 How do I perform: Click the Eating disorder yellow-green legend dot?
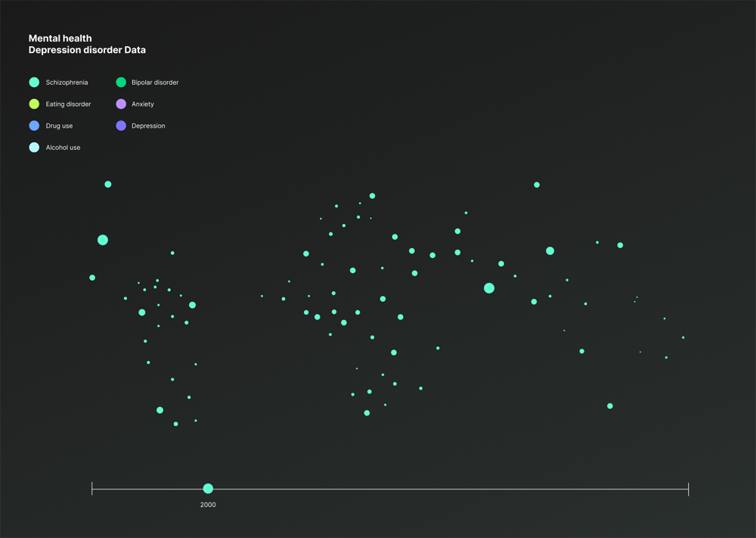(34, 104)
